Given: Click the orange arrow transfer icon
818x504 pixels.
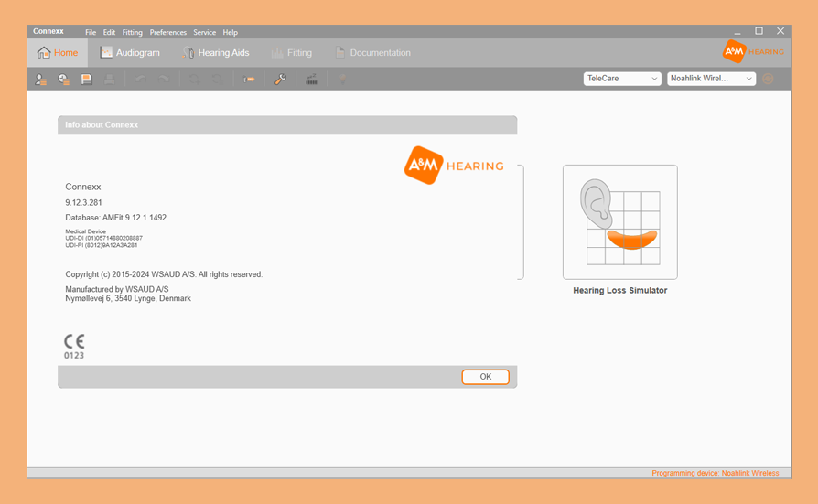Looking at the screenshot, I should coord(250,80).
